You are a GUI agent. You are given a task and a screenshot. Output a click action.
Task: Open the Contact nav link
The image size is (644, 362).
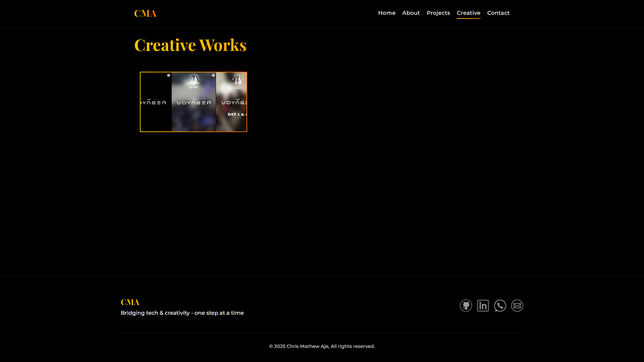(x=498, y=13)
